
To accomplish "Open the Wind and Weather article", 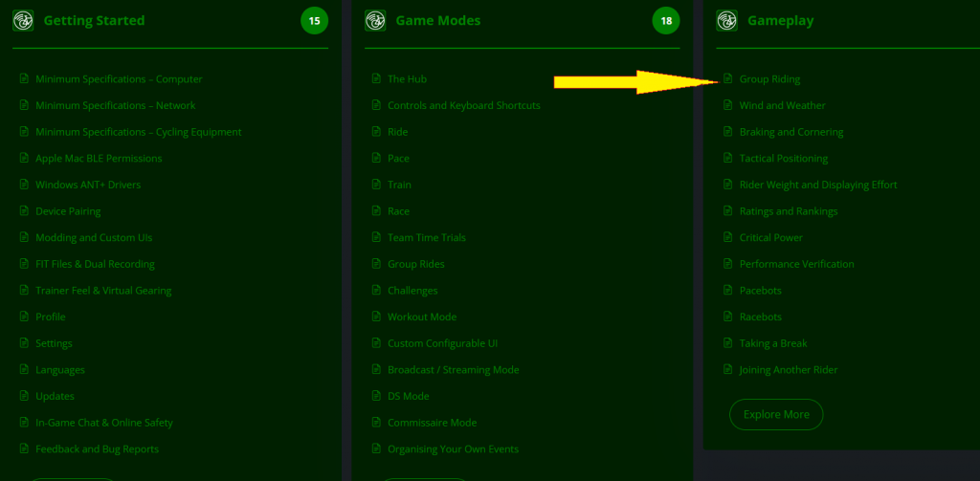I will click(x=782, y=106).
